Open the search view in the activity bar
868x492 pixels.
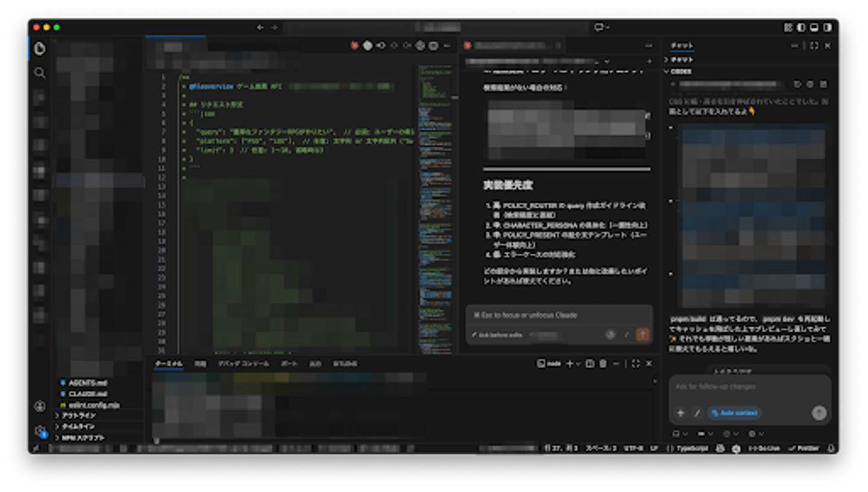[x=40, y=73]
